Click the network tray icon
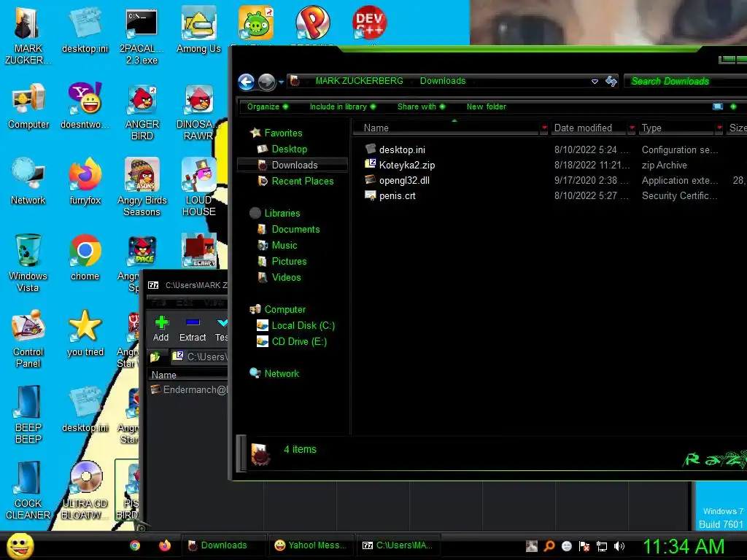This screenshot has width=747, height=560. click(x=602, y=546)
